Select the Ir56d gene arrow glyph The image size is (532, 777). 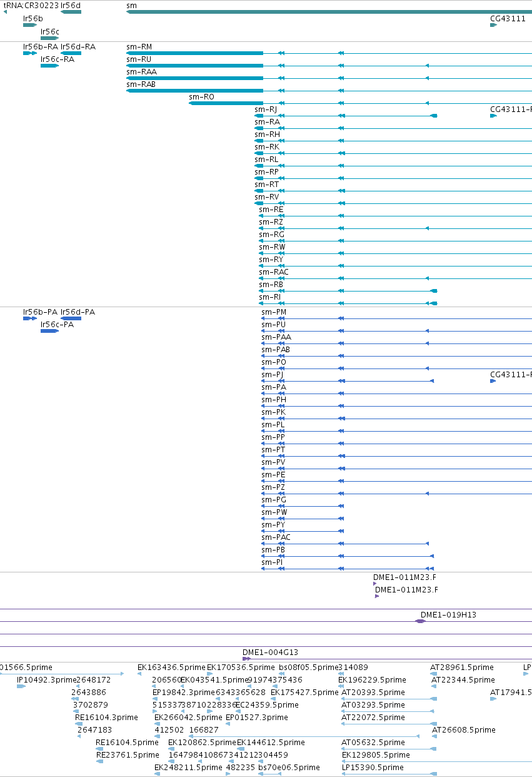click(x=71, y=13)
